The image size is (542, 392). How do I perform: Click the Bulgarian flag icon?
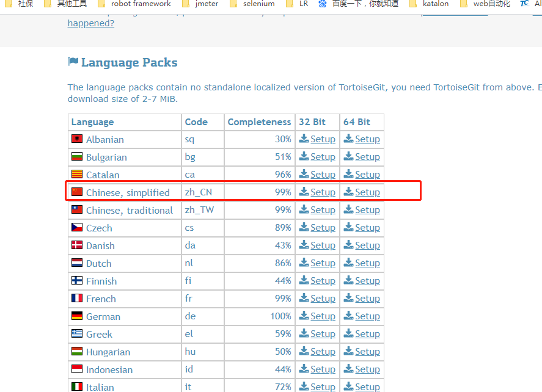point(77,156)
